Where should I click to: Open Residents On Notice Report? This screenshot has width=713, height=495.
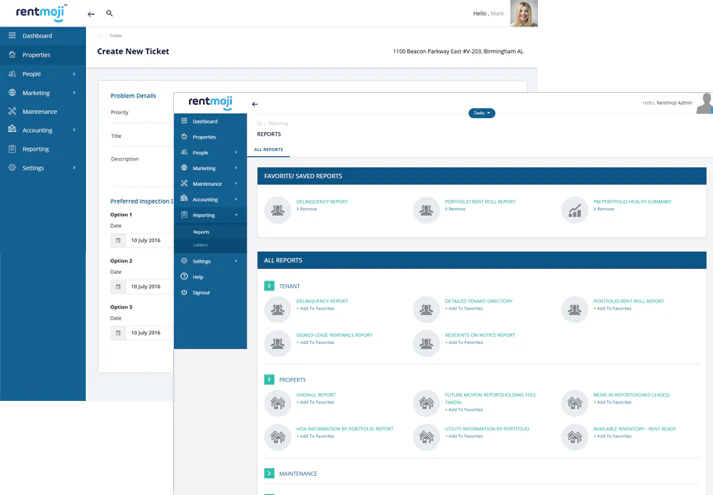point(480,335)
